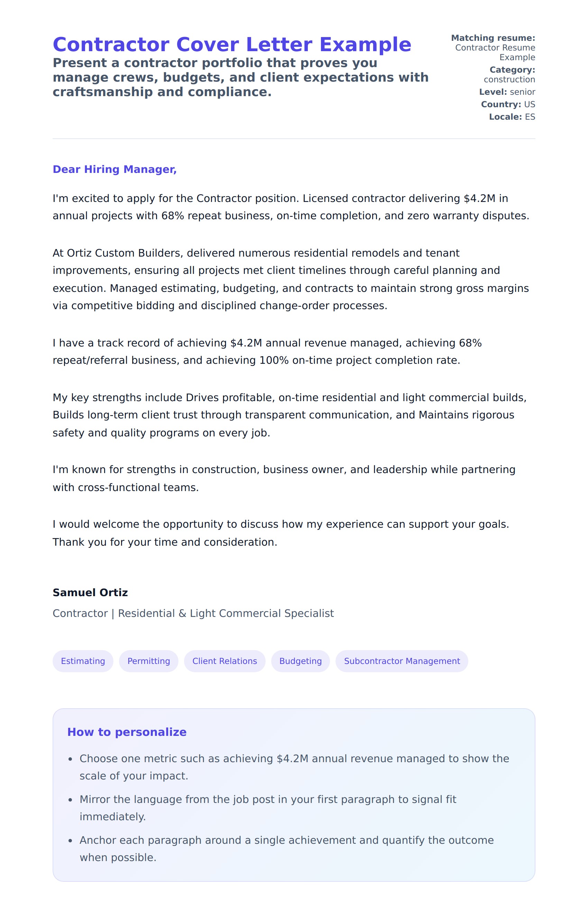Click the paragraph starting My key strengths
This screenshot has height=915, width=588.
(290, 415)
